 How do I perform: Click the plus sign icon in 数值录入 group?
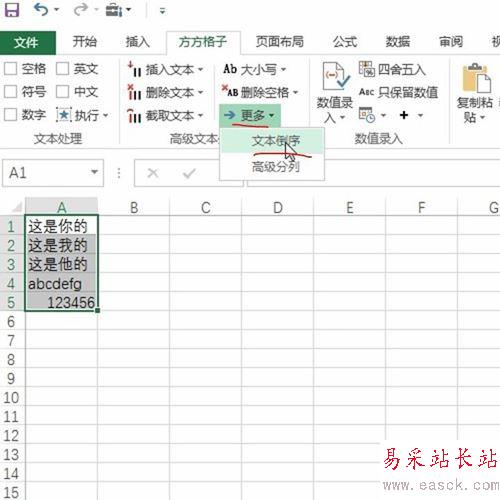[404, 115]
